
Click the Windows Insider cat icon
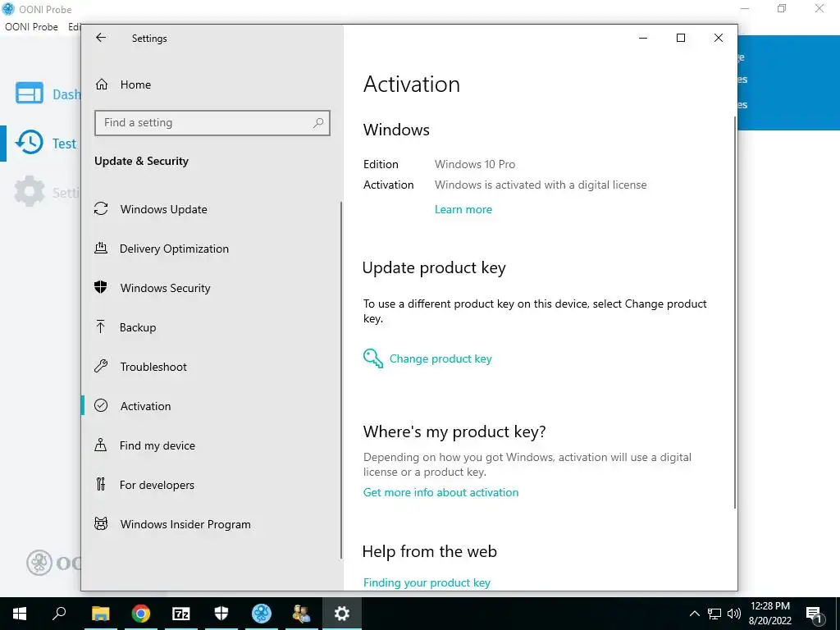[101, 523]
